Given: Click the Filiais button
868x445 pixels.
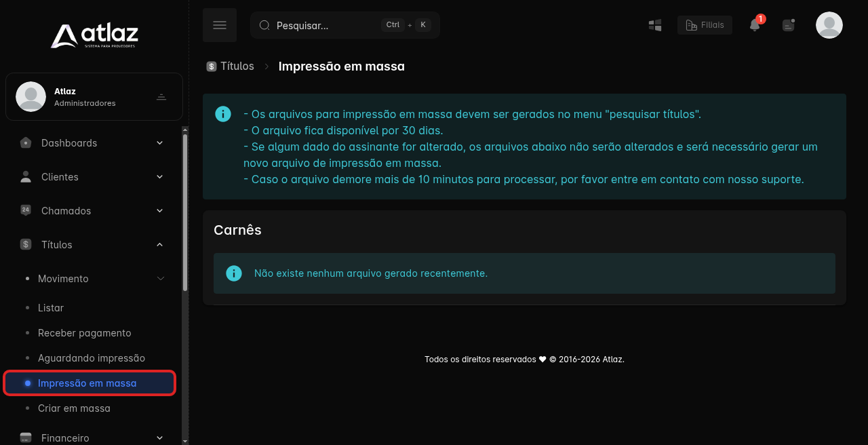Looking at the screenshot, I should coord(705,25).
